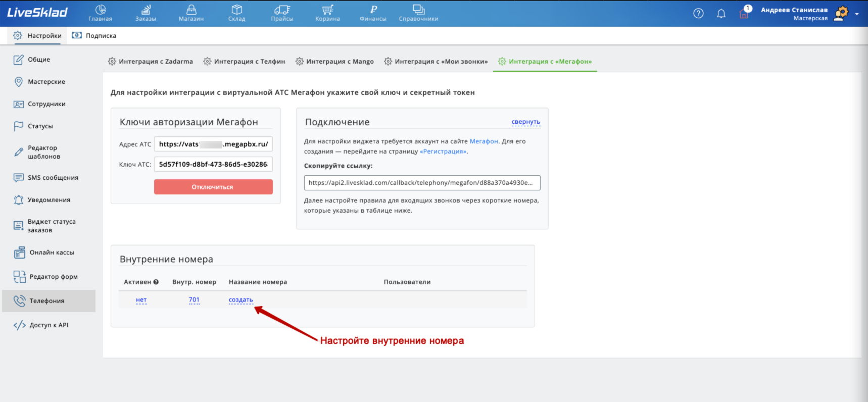Click the Внутр. номер column header
868x402 pixels.
click(x=194, y=282)
